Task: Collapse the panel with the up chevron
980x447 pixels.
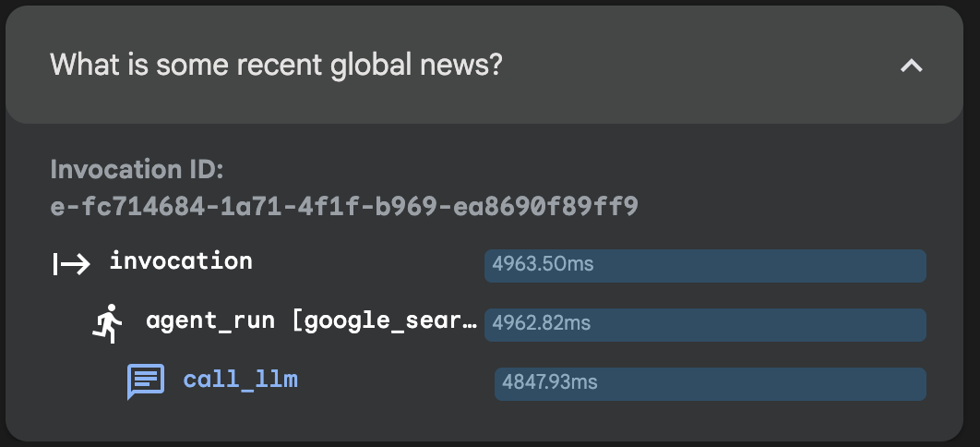Action: click(x=911, y=65)
